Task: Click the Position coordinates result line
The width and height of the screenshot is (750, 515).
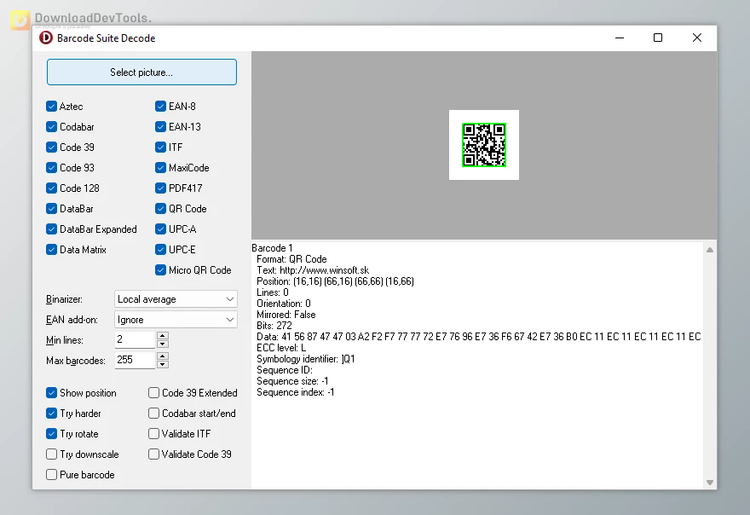Action: [335, 281]
